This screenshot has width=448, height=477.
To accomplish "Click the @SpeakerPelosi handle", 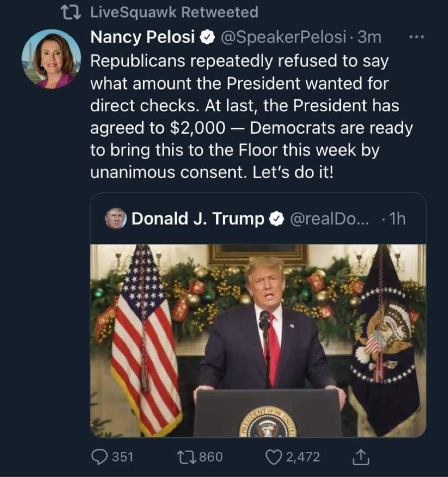I will point(283,37).
